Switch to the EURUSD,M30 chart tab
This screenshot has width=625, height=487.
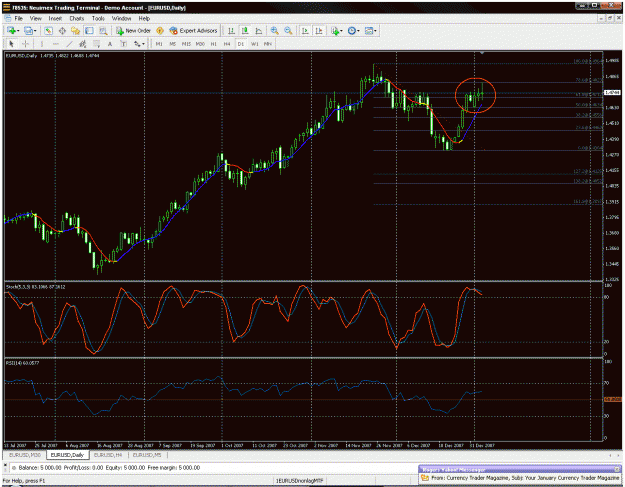(25, 455)
